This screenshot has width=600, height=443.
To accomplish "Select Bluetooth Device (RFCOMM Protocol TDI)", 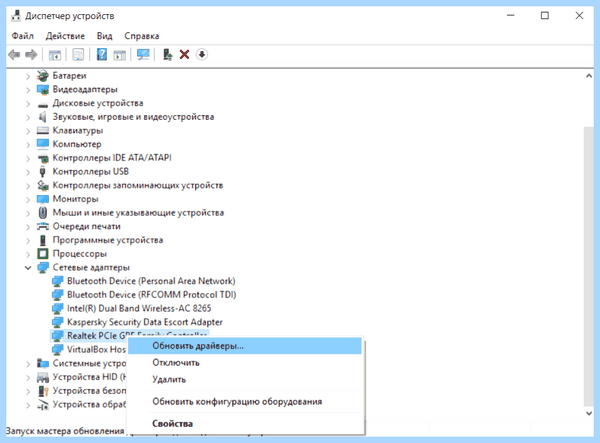I will [x=152, y=295].
